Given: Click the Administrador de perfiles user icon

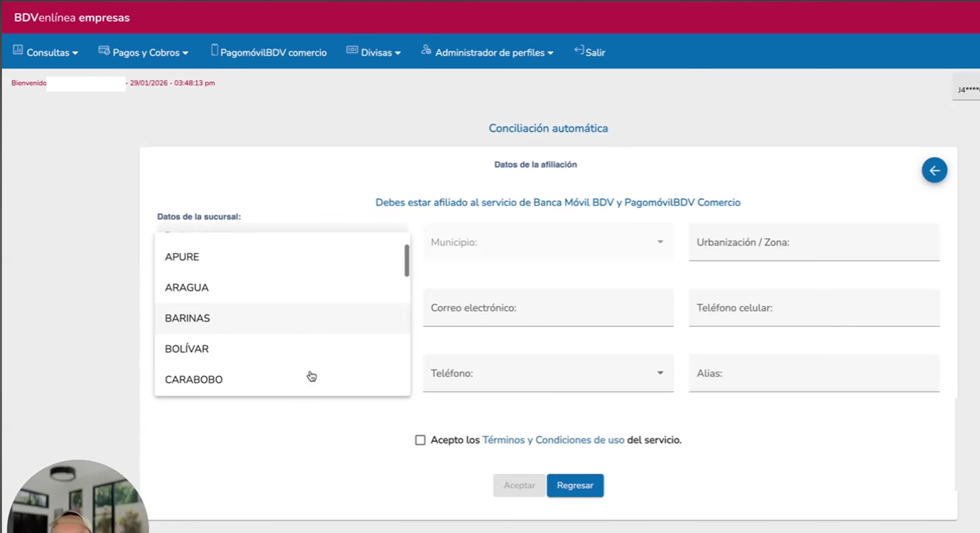Looking at the screenshot, I should pyautogui.click(x=426, y=50).
